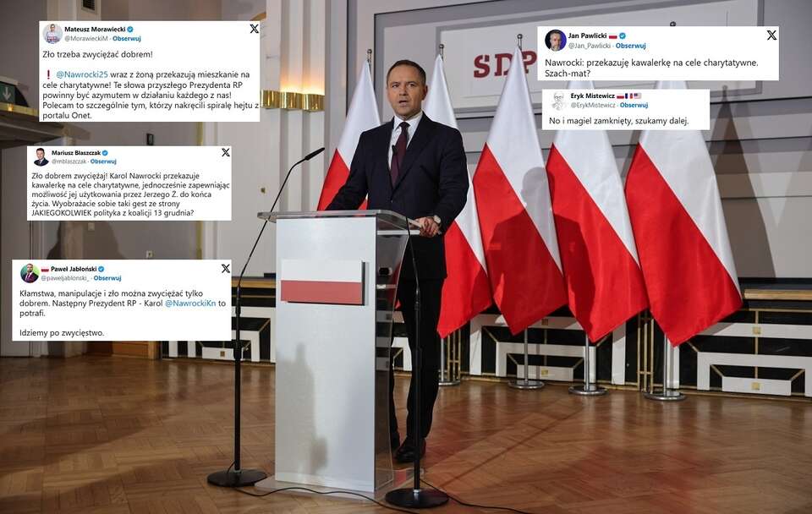Click X logo on Jan Pawlicki tweet
This screenshot has height=514, width=812.
(x=771, y=36)
